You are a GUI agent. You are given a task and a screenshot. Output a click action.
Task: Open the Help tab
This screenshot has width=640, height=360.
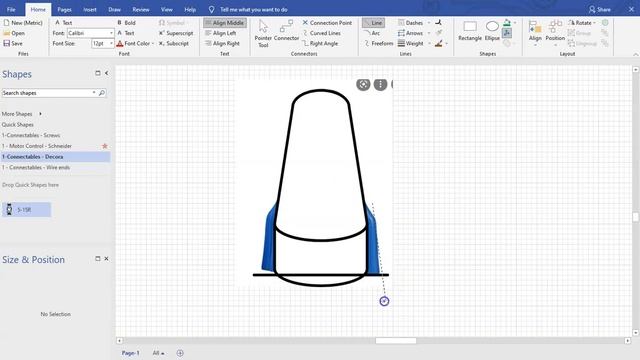pos(190,9)
